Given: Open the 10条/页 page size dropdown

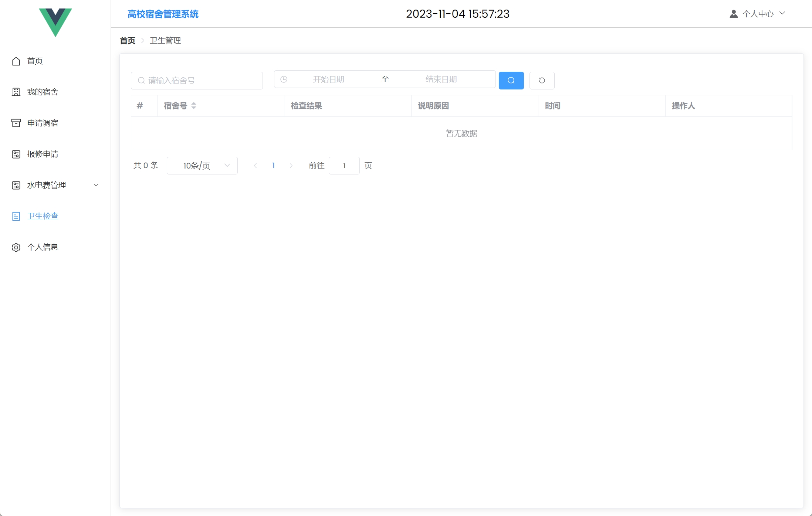Looking at the screenshot, I should (202, 166).
